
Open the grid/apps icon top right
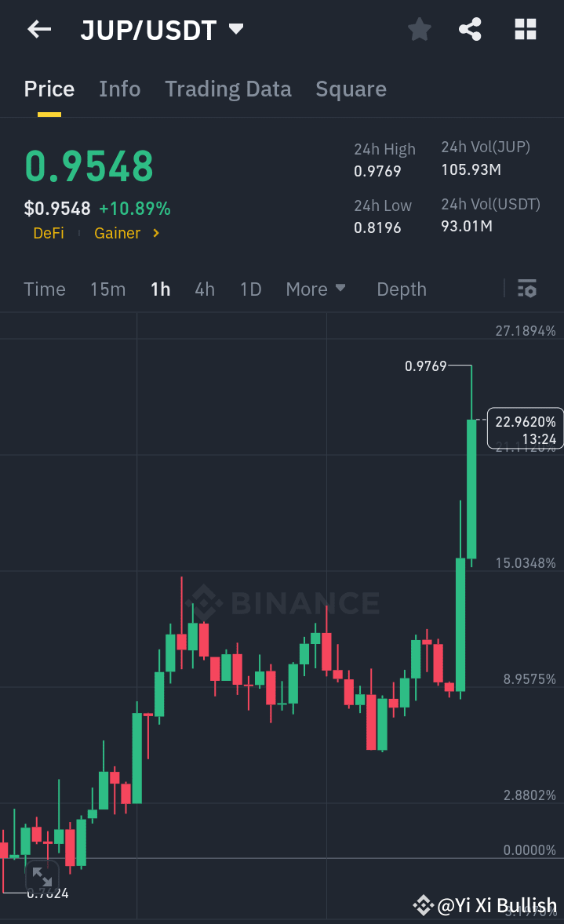[524, 29]
